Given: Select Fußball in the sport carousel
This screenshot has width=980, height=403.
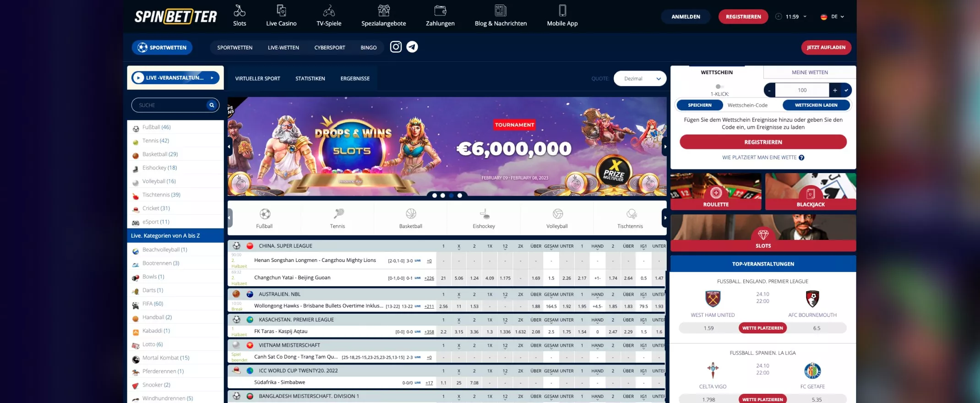Looking at the screenshot, I should [265, 218].
